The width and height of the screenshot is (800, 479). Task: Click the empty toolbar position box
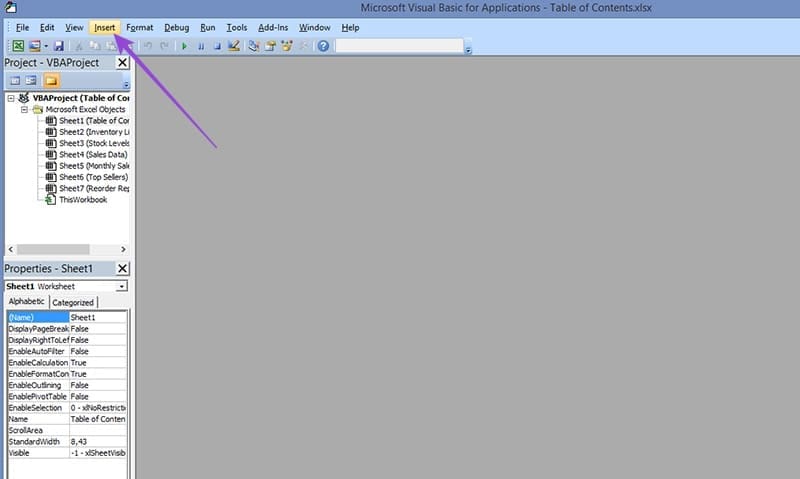[399, 46]
